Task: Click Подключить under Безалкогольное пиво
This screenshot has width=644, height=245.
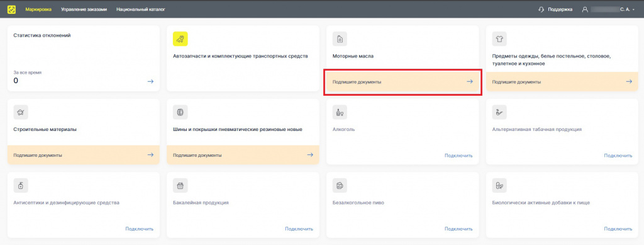Action: (458, 229)
